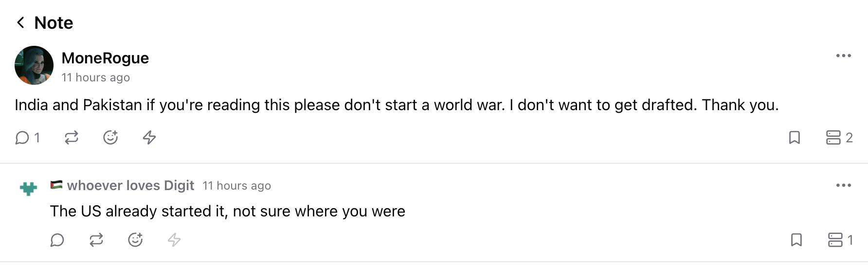Visit whoever loves Digit's profile name

tap(130, 185)
